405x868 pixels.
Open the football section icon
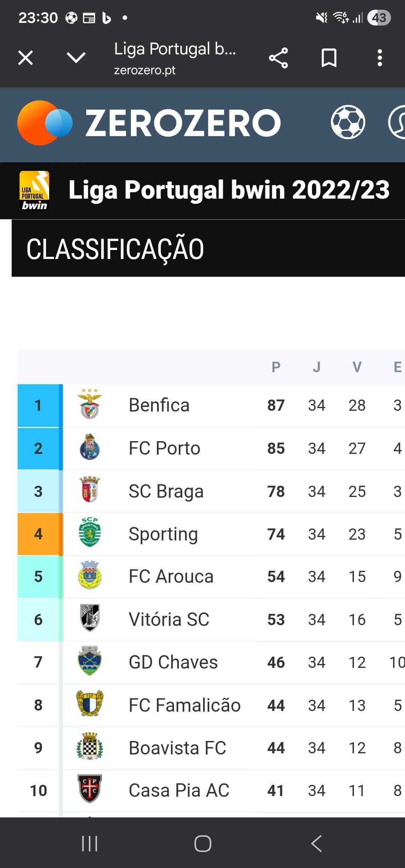pos(348,122)
